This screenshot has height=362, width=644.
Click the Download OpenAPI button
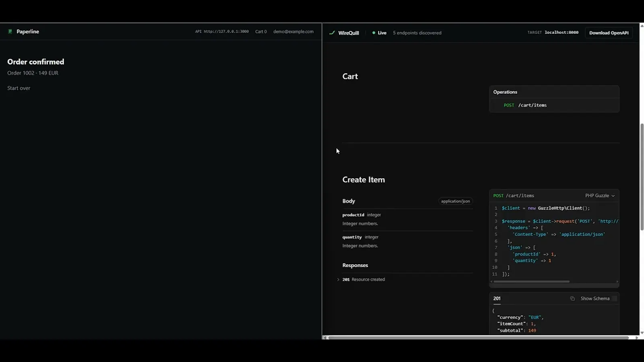[609, 33]
